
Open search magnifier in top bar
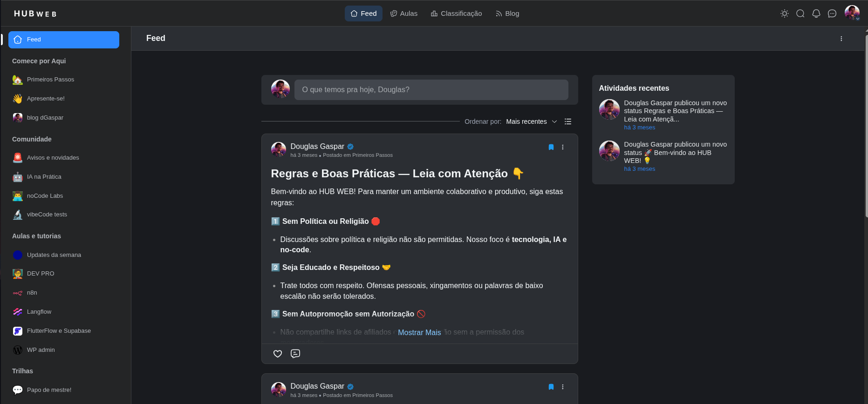click(x=800, y=13)
